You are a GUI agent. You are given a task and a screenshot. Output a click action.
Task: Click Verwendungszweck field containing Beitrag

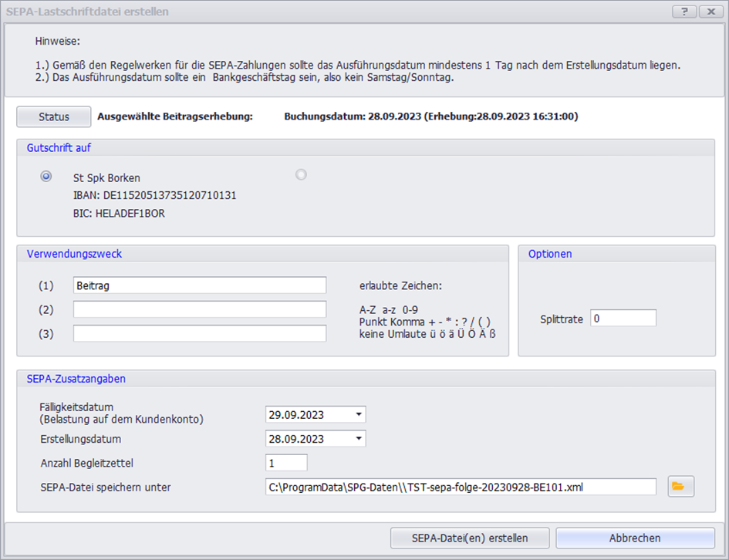click(x=199, y=285)
